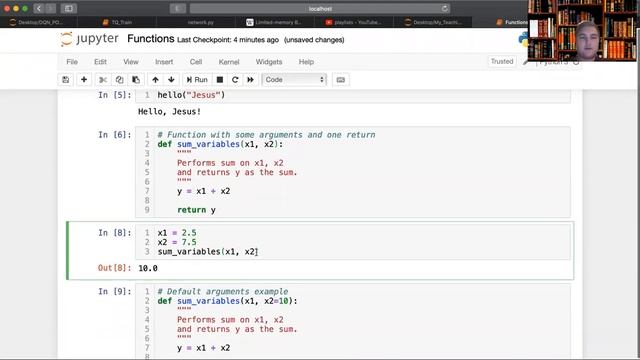The width and height of the screenshot is (640, 360).
Task: Open the cell type dropdown showing Code
Action: [294, 80]
